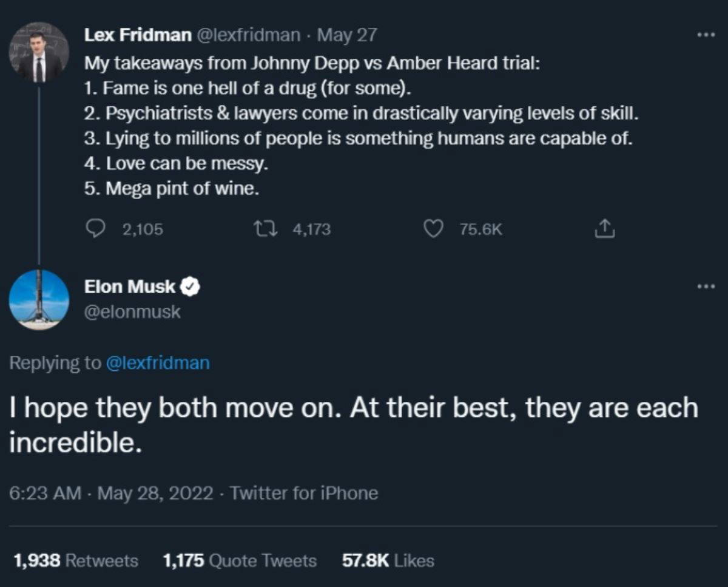Click the May 27 tweet date

click(347, 35)
